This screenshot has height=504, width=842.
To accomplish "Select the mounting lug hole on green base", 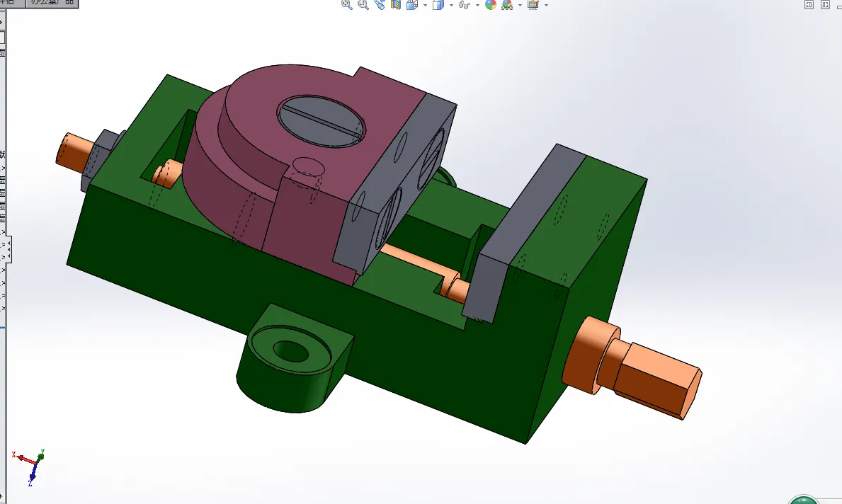I will pyautogui.click(x=291, y=352).
